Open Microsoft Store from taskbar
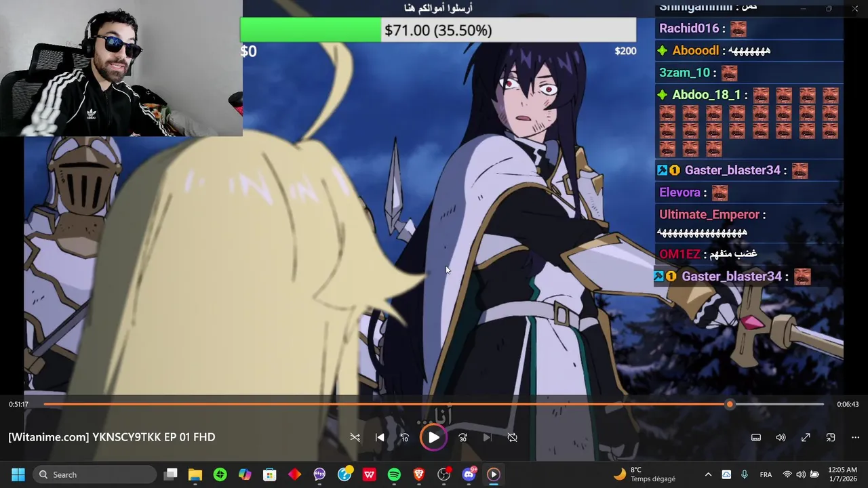The width and height of the screenshot is (868, 488). point(270,474)
